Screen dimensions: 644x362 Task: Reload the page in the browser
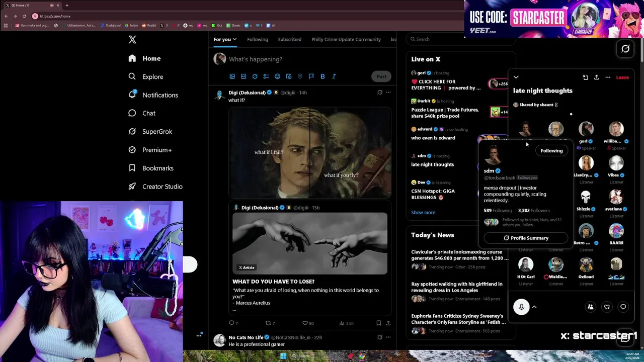click(x=24, y=16)
